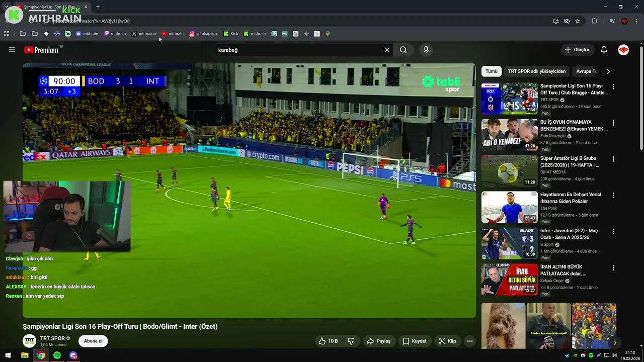Open options for Hayatlarının En Dehşet Verici video

coord(613,195)
